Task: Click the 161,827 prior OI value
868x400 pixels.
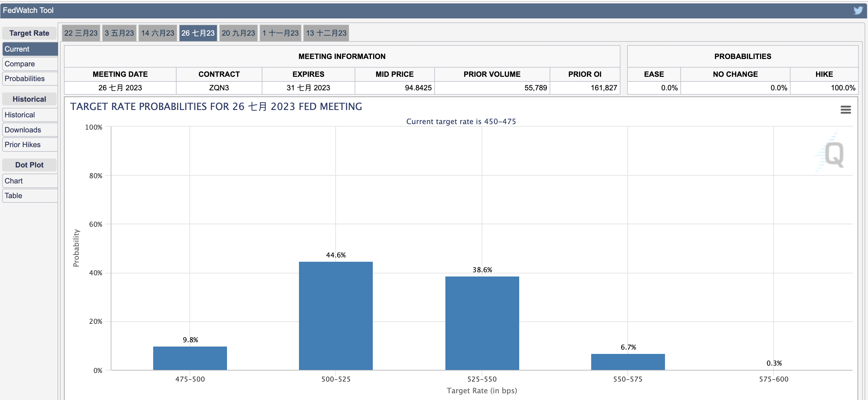Action: pyautogui.click(x=603, y=88)
